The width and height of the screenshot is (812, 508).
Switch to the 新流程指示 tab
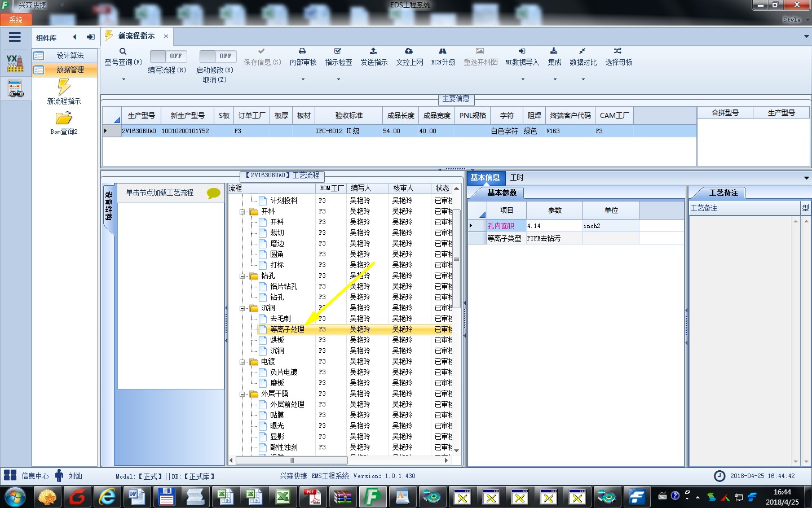[136, 36]
